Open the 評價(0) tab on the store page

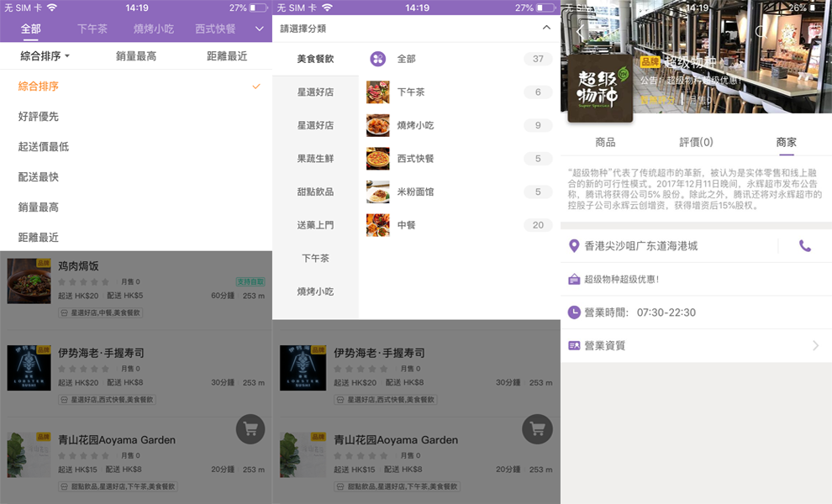[x=696, y=142]
